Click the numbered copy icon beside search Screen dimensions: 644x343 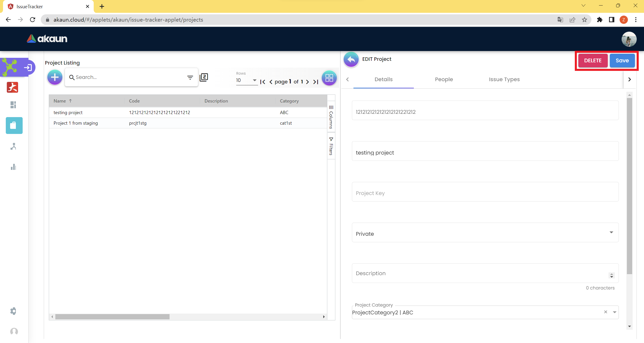(204, 77)
